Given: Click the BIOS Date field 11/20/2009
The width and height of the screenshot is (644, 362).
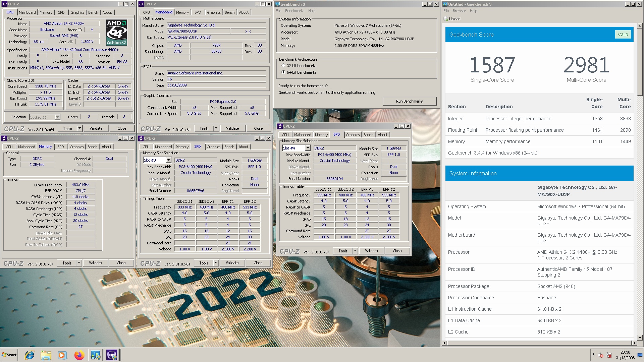Looking at the screenshot, I should [x=216, y=85].
